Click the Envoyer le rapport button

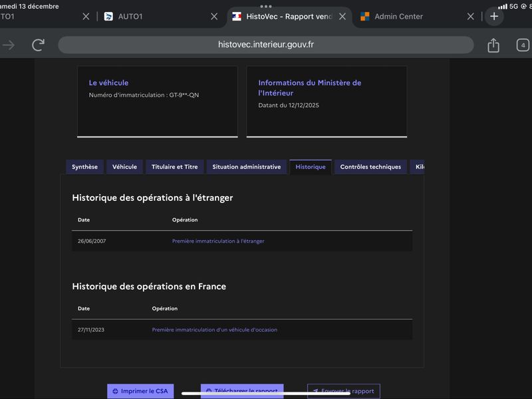point(343,391)
